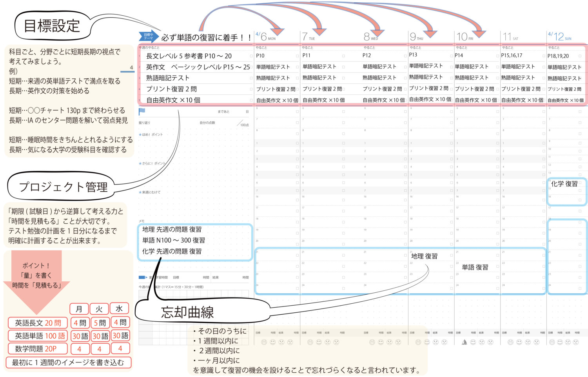Image resolution: width=588 pixels, height=377 pixels.
Task: Select Tuesday's crying face at row end
Action: tap(336, 342)
